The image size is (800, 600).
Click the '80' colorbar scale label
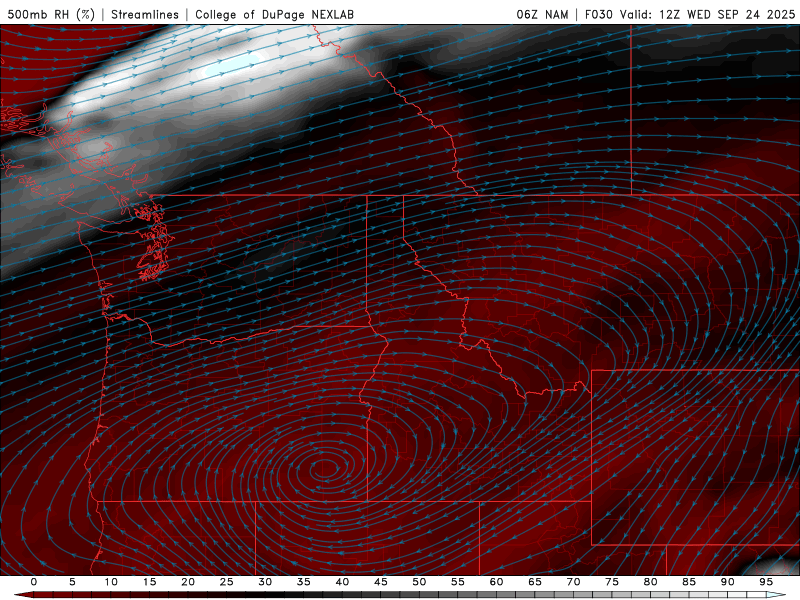(x=651, y=582)
